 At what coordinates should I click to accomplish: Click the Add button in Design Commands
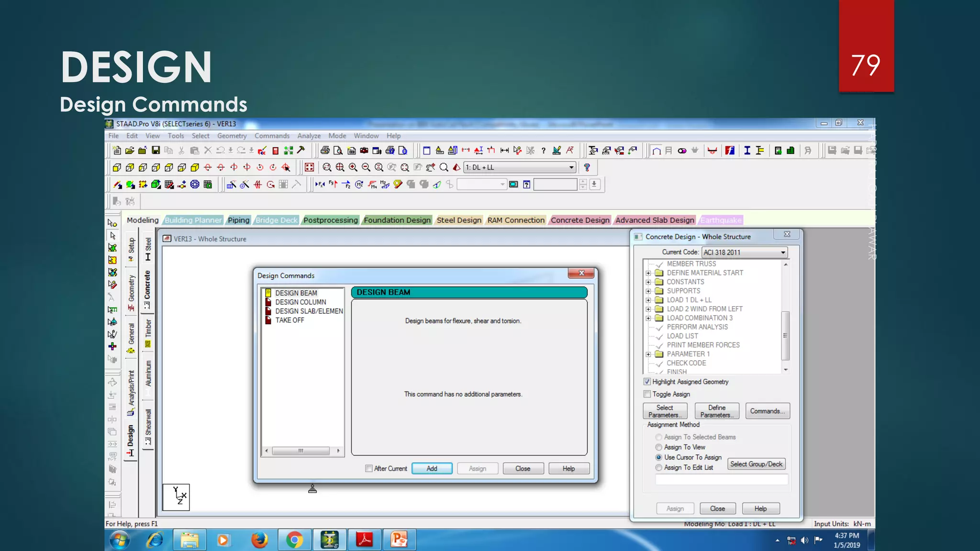pos(432,469)
